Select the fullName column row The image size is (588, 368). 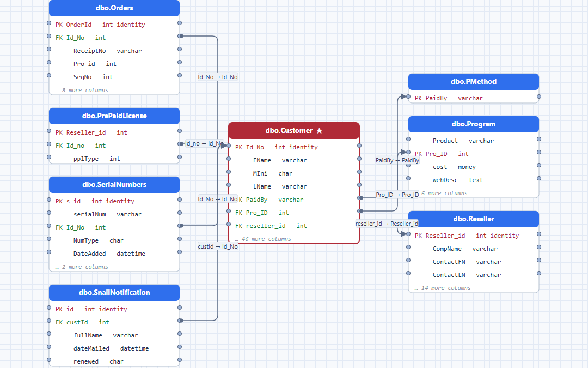click(x=114, y=335)
